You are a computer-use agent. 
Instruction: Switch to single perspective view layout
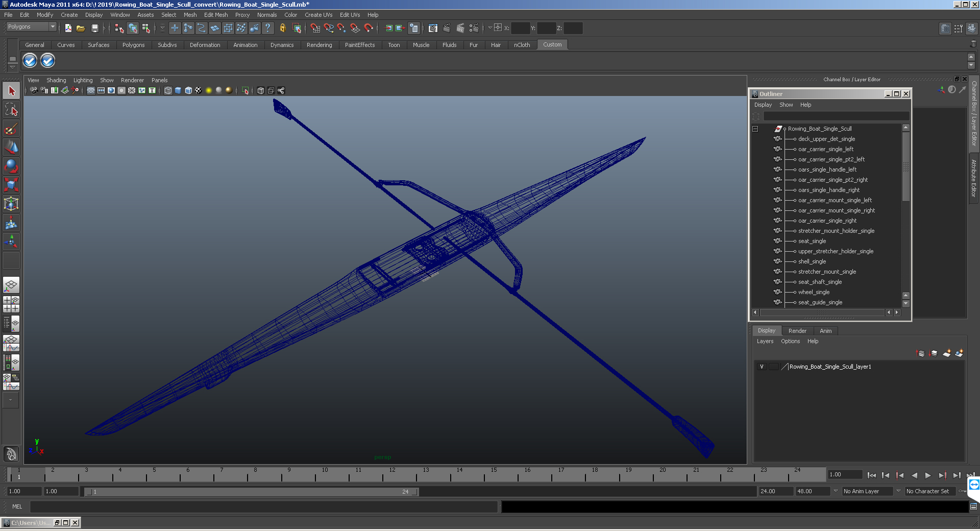tap(11, 285)
